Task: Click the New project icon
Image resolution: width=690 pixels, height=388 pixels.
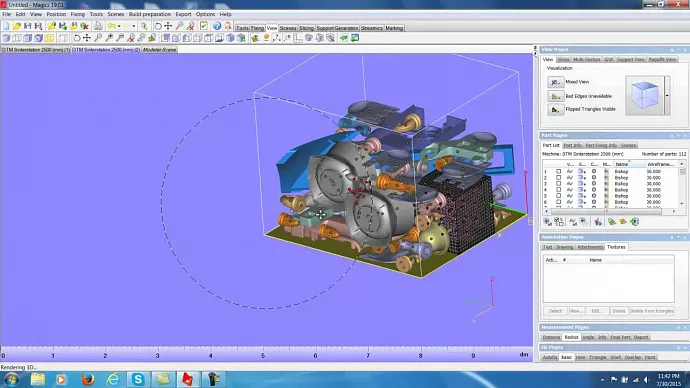Action: (6, 26)
